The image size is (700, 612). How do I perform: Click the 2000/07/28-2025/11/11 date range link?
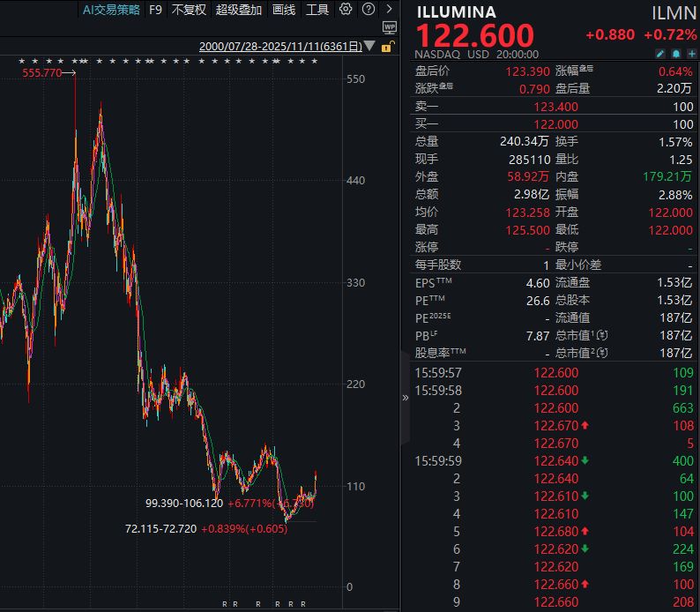pyautogui.click(x=279, y=46)
